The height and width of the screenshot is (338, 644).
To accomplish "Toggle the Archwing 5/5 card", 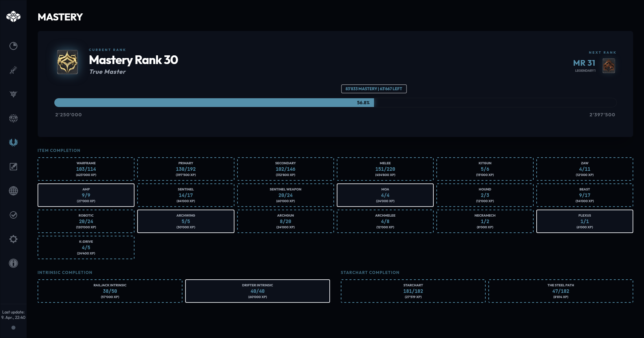I will tap(186, 221).
